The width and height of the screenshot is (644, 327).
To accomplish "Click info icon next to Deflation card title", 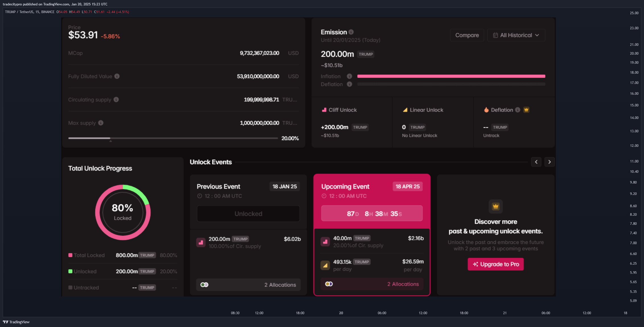I will pos(518,110).
